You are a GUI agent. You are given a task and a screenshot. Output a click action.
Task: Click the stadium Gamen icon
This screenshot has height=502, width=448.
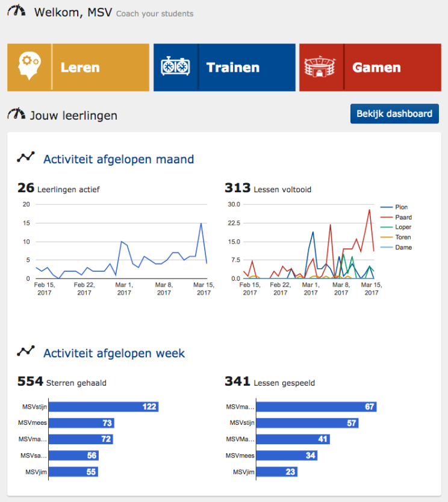(x=320, y=66)
